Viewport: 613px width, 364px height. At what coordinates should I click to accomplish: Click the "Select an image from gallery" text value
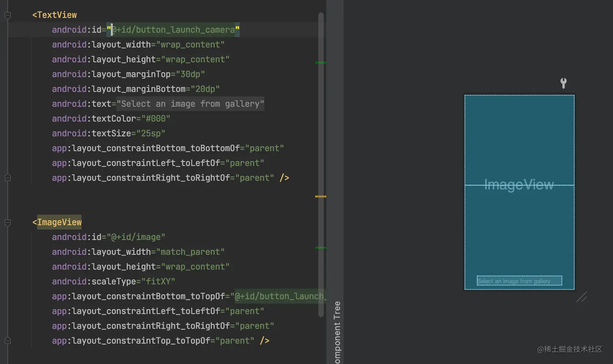190,104
